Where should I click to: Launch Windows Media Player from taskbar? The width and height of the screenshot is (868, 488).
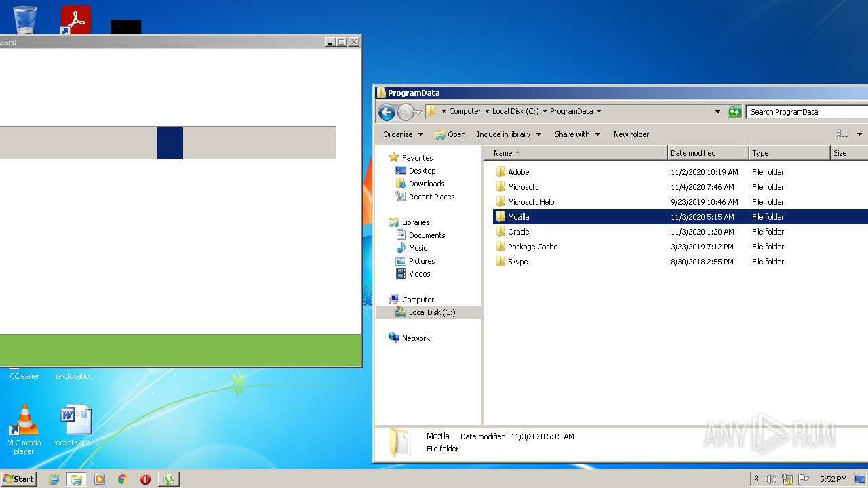click(100, 479)
